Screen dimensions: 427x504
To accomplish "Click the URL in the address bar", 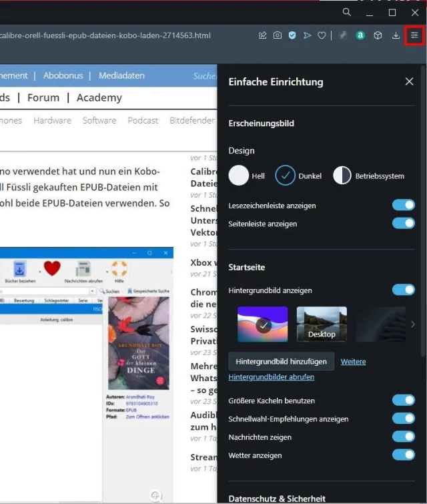I will (x=105, y=35).
